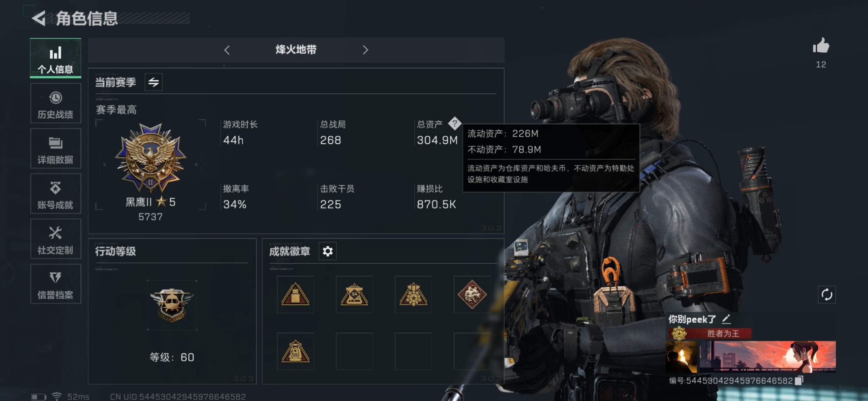Switch to the next mode with the right chevron
This screenshot has width=868, height=401.
pyautogui.click(x=365, y=50)
